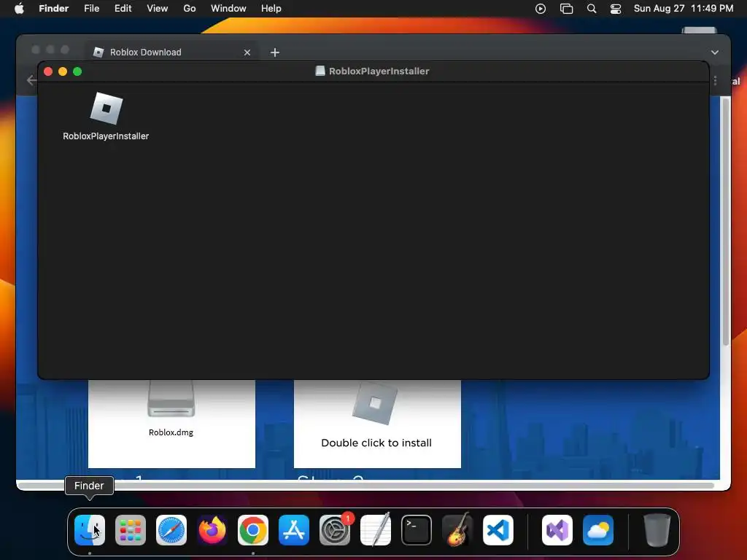Viewport: 747px width, 560px height.
Task: Open System Settings from the dock
Action: point(335,530)
